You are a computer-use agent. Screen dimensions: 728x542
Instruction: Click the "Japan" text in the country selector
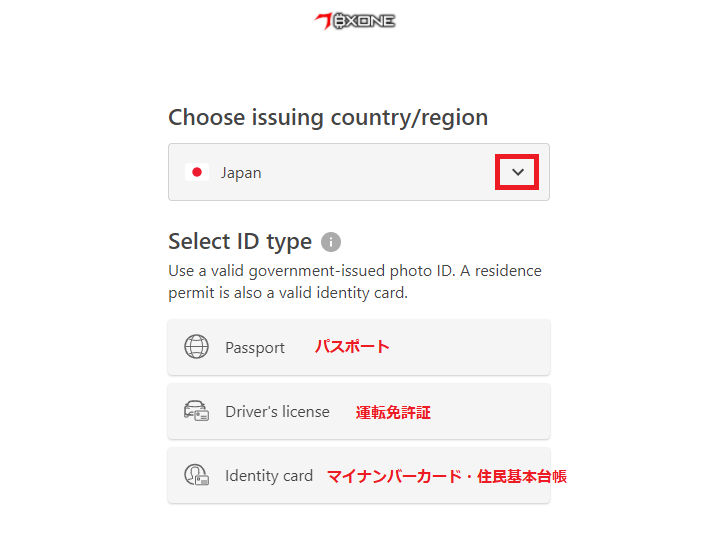coord(241,172)
